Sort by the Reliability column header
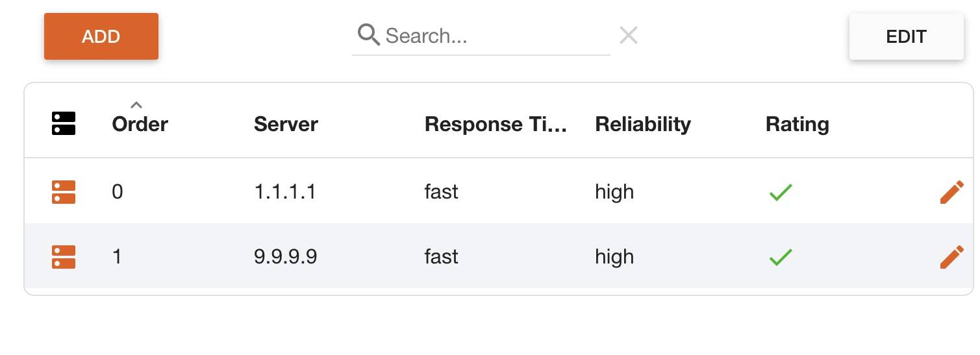This screenshot has width=980, height=355. point(643,124)
